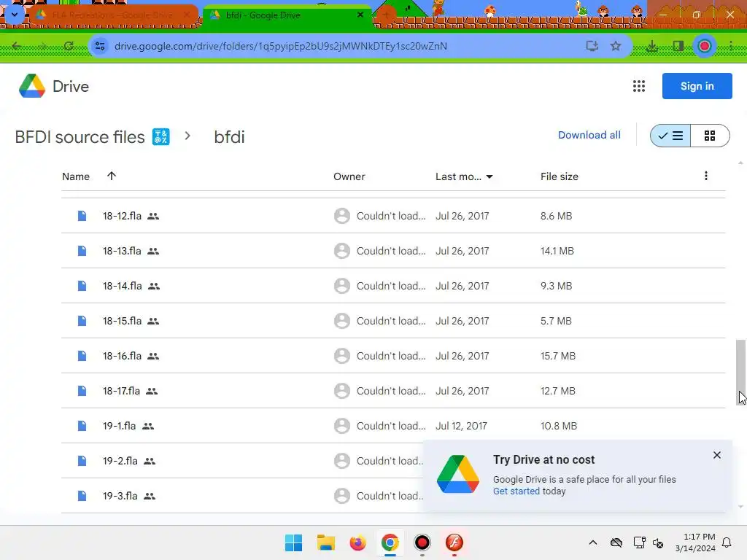Open the tab search dropdown in Chrome
This screenshot has width=747, height=560.
(x=15, y=15)
